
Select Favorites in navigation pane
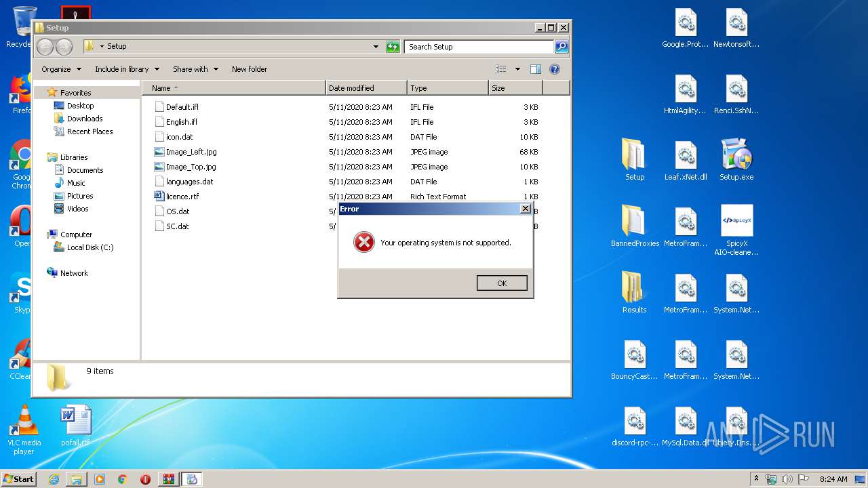point(75,93)
